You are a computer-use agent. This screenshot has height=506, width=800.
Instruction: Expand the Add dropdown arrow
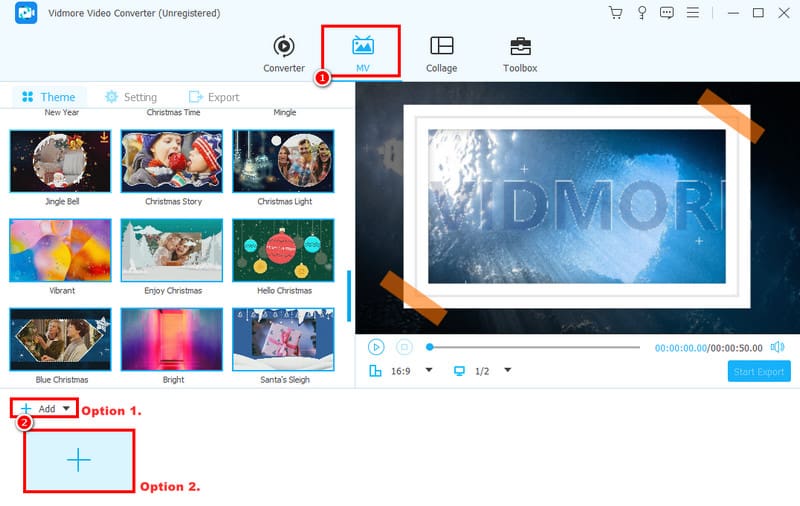coord(66,409)
